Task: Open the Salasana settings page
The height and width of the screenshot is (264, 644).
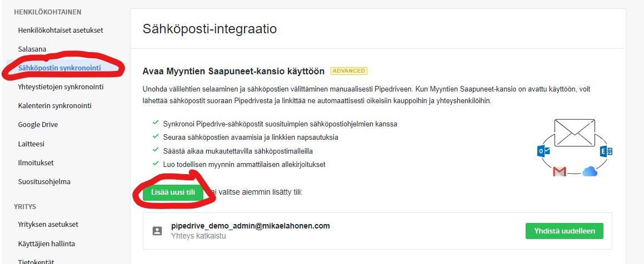Action: point(32,49)
